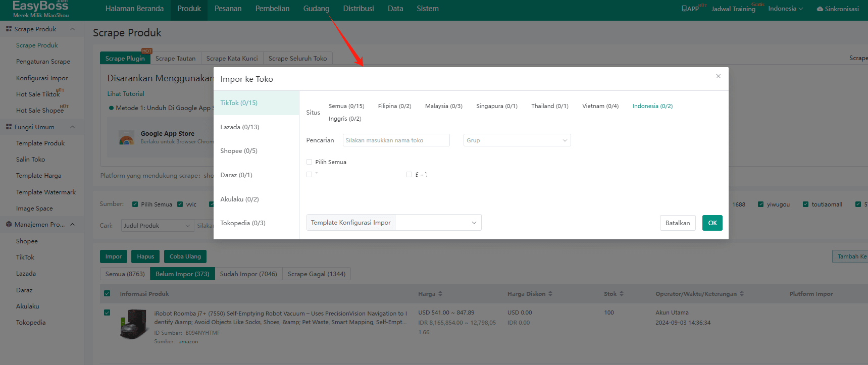Click the Manajemen Produk cube icon
The width and height of the screenshot is (868, 365).
[x=9, y=224]
